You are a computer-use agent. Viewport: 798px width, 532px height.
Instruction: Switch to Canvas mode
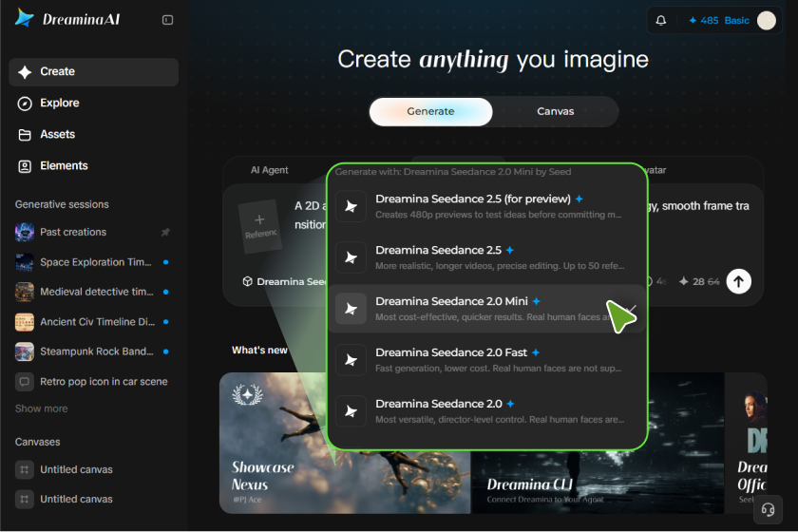click(555, 111)
